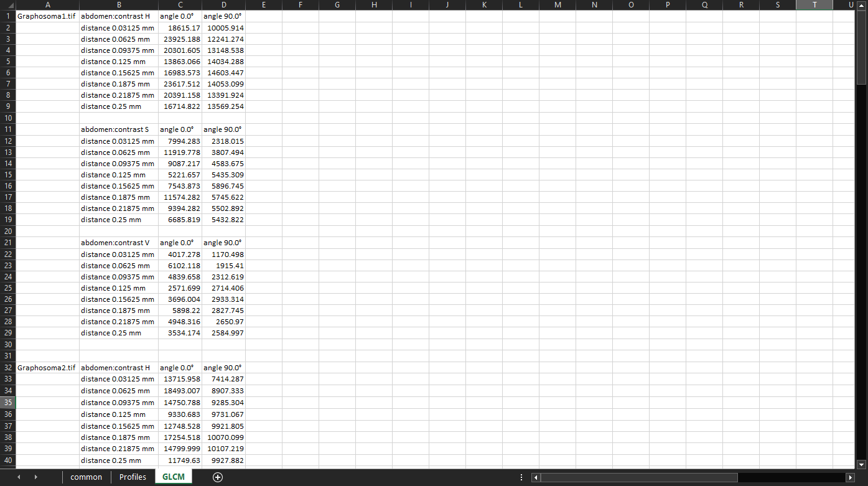The width and height of the screenshot is (868, 486).
Task: Click the select-all corner of the grid
Action: point(7,5)
